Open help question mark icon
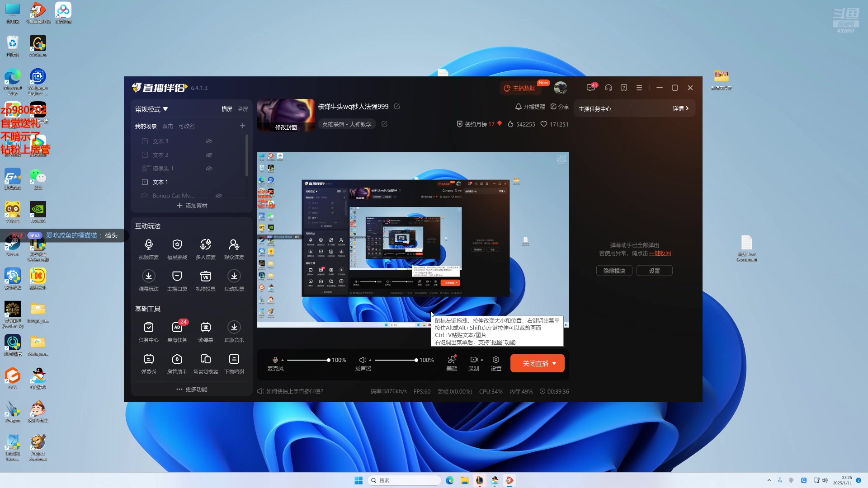This screenshot has height=488, width=868. point(624,88)
